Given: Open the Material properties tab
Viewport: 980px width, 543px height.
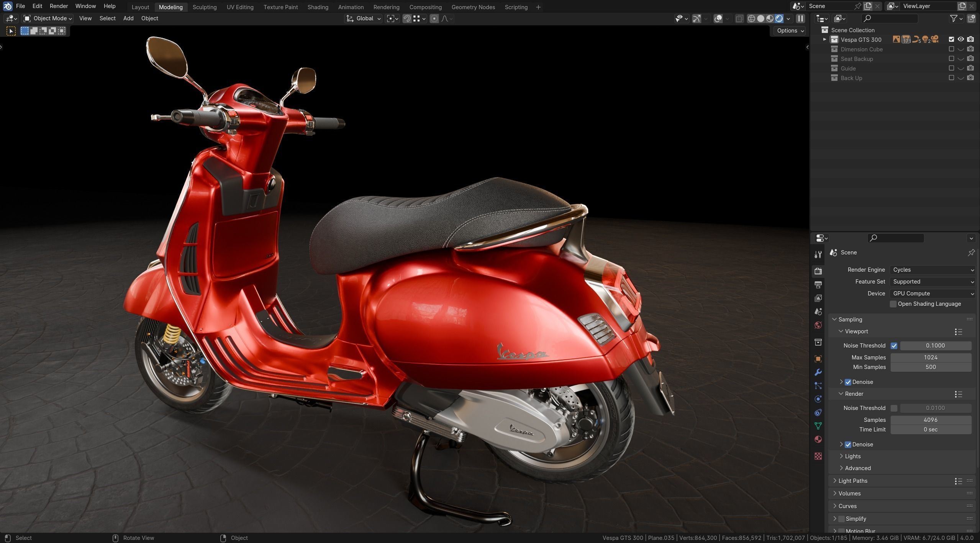Looking at the screenshot, I should [818, 439].
